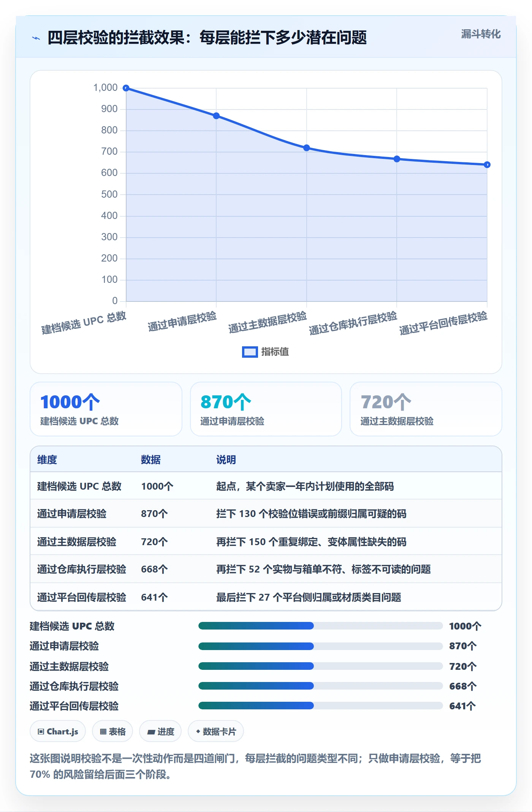
Task: Click the chart point for 通过仓库执行层校验
Action: pyautogui.click(x=397, y=159)
